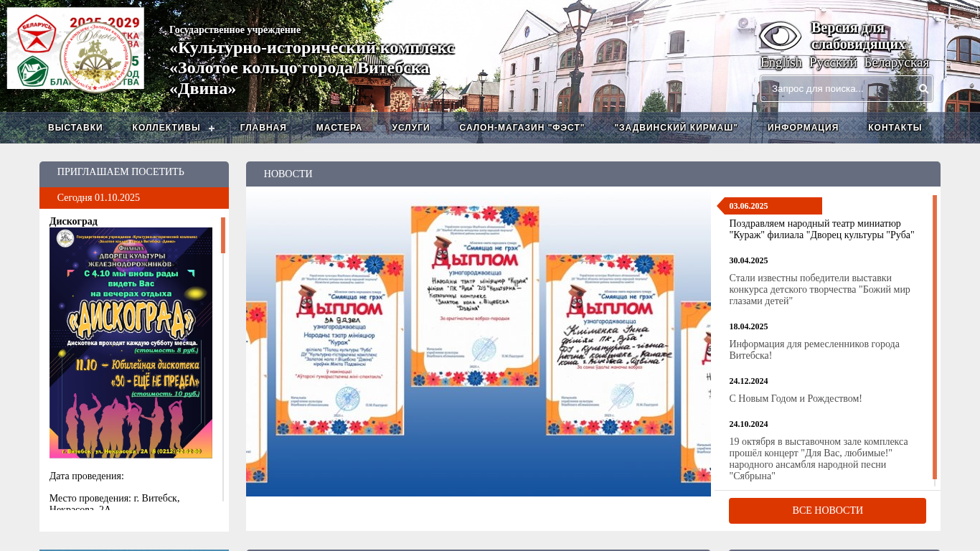Screen dimensions: 980x551
Task: Click the НОВОСТИ panel header
Action: (x=593, y=174)
